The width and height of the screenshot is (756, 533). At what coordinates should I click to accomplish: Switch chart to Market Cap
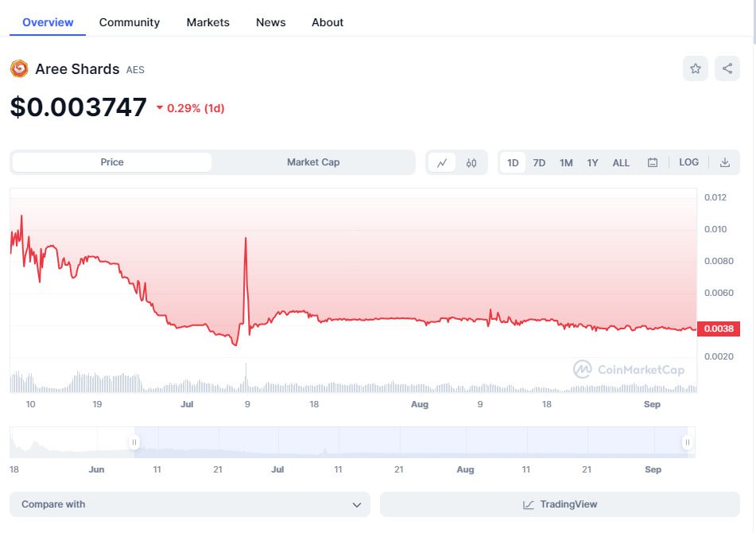[313, 162]
